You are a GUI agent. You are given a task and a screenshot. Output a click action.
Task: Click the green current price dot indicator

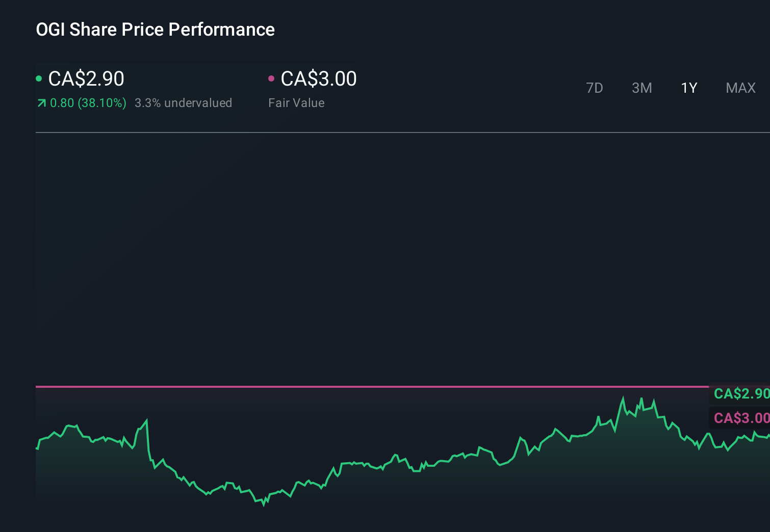(x=39, y=78)
